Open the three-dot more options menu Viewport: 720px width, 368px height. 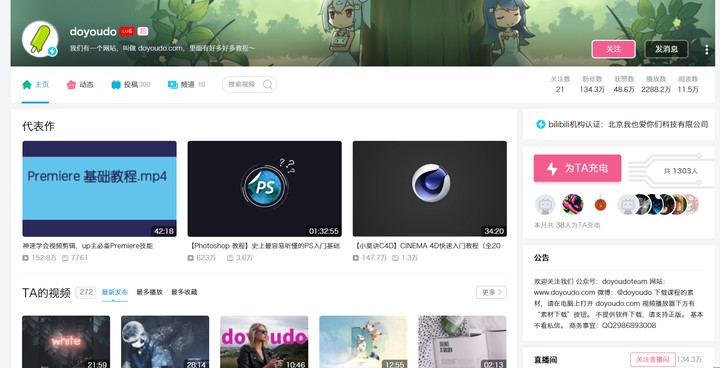(x=707, y=50)
